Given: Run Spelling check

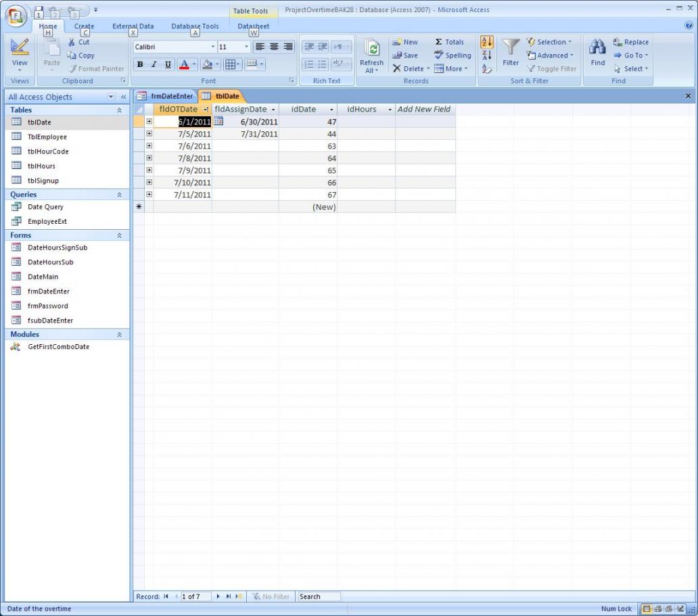Looking at the screenshot, I should coord(452,55).
